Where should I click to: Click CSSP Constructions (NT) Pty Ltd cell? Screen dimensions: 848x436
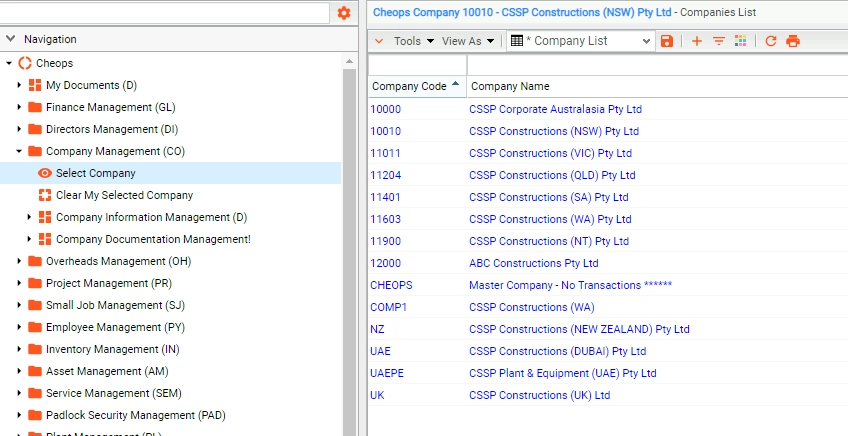click(x=549, y=241)
